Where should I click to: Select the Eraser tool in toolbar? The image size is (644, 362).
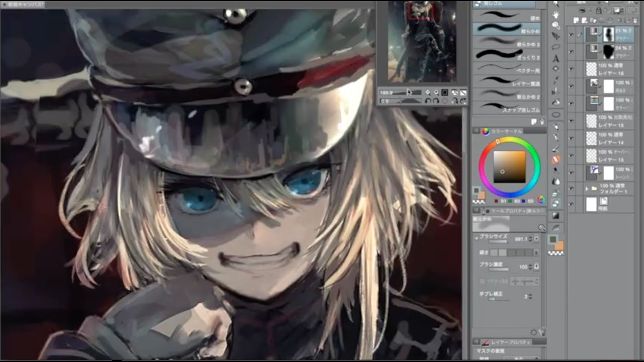click(556, 159)
